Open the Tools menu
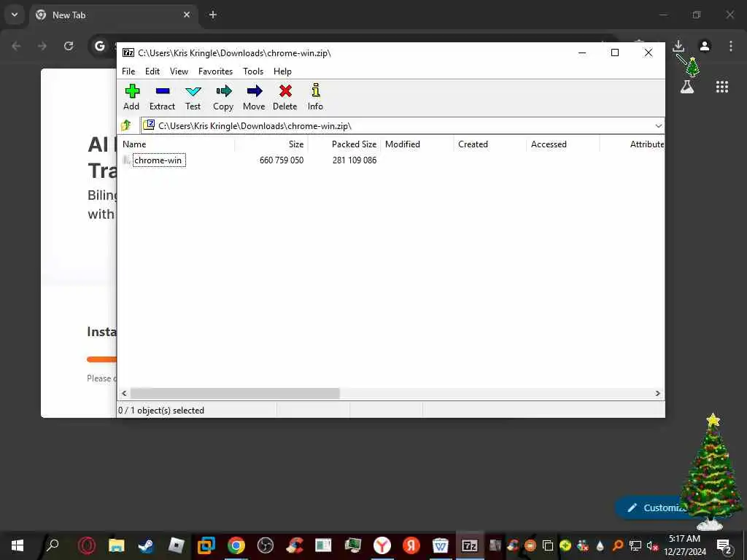 (253, 71)
